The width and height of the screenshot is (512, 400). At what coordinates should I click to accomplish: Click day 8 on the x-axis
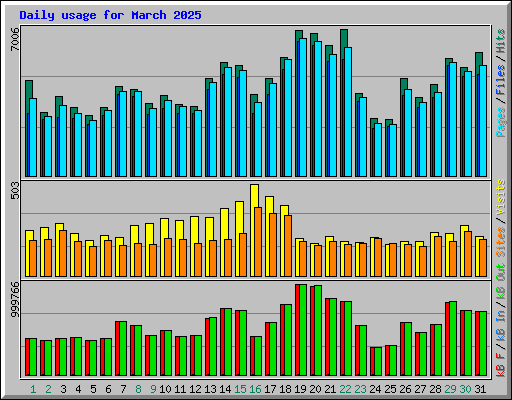(x=138, y=389)
